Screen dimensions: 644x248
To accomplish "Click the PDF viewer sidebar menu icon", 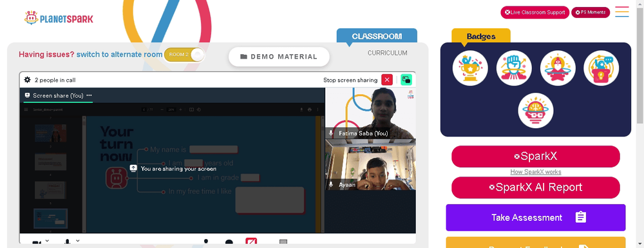I will click(26, 110).
